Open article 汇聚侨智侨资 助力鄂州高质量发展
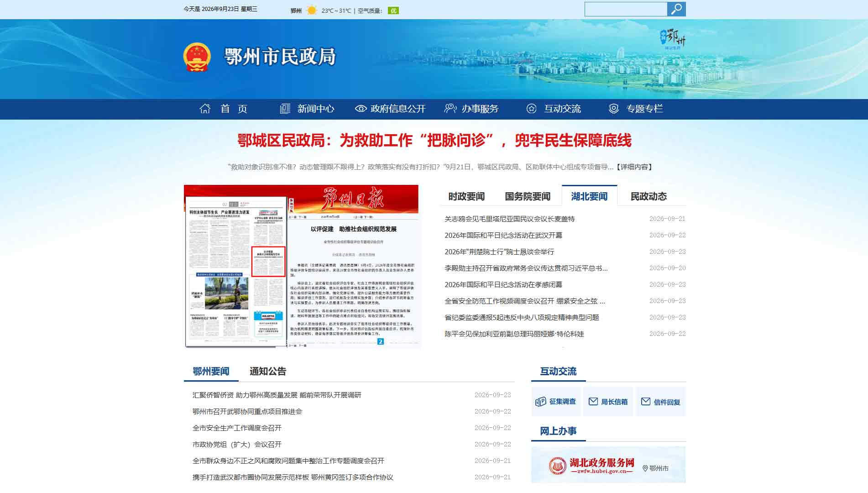This screenshot has height=493, width=868. click(277, 395)
